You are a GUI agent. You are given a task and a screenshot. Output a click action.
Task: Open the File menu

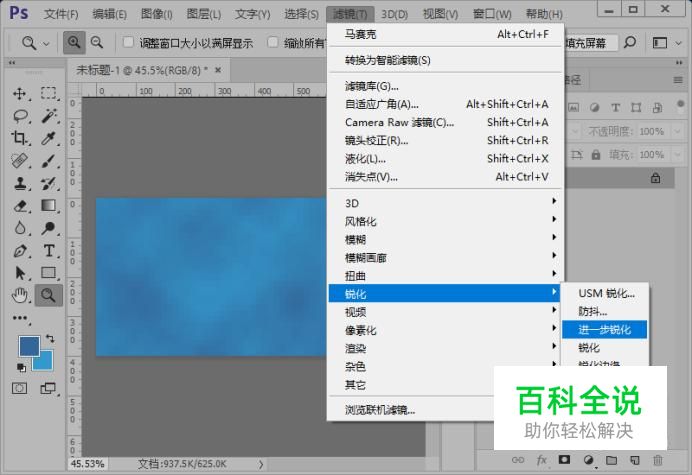coord(61,14)
